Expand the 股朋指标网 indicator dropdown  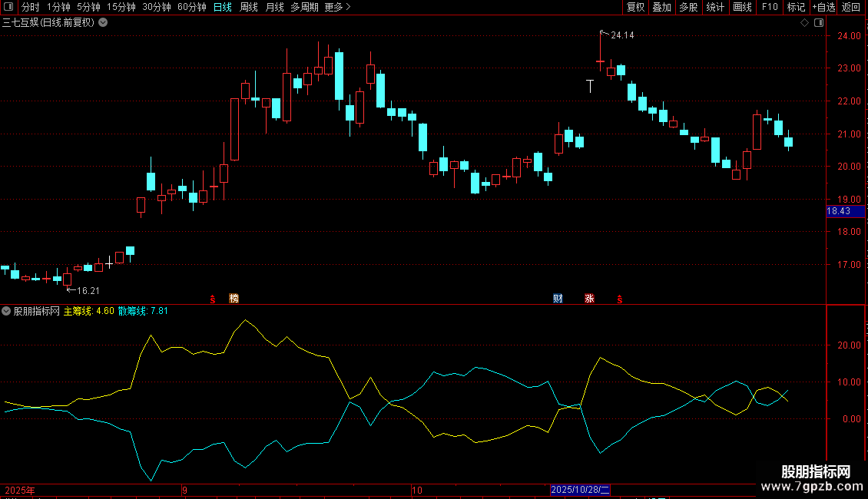[x=6, y=311]
